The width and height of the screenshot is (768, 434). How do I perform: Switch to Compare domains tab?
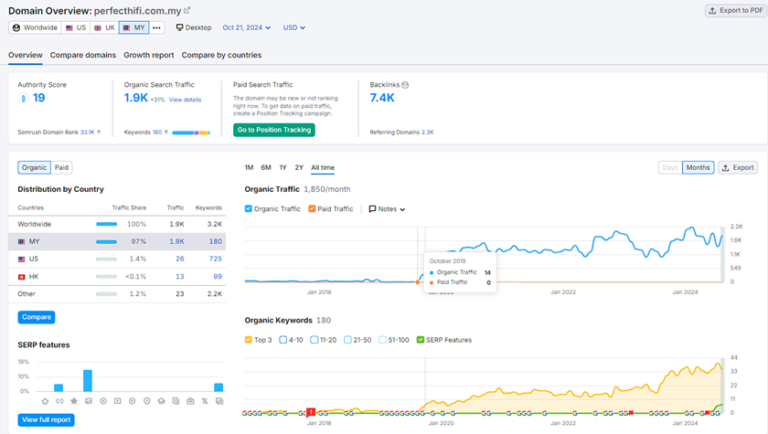(x=83, y=55)
